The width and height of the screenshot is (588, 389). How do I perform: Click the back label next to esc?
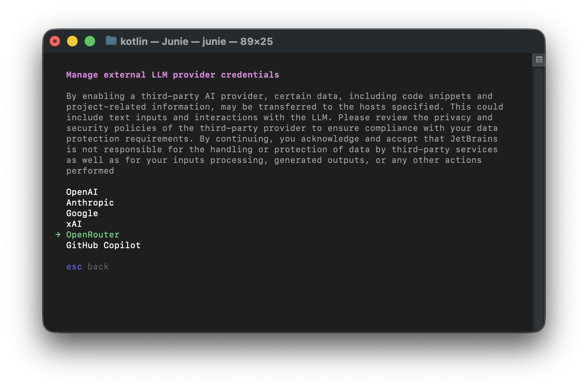coord(98,267)
